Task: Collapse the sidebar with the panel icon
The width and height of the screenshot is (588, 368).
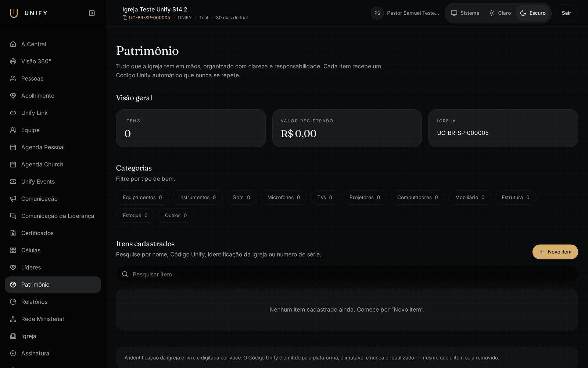Action: pos(92,13)
